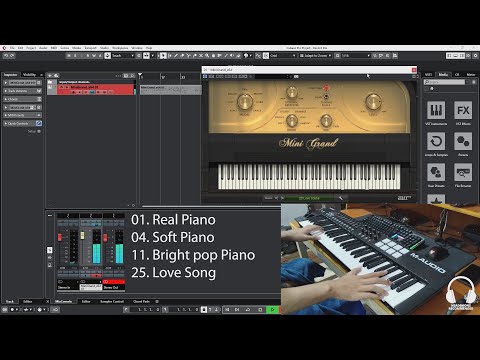Click the Play button in transport
The width and height of the screenshot is (480, 360).
[273, 310]
